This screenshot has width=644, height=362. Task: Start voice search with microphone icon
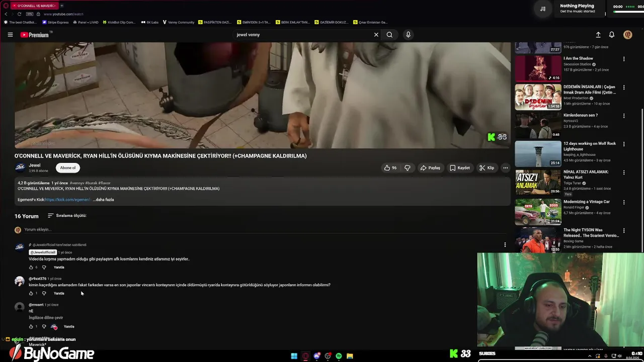point(408,35)
